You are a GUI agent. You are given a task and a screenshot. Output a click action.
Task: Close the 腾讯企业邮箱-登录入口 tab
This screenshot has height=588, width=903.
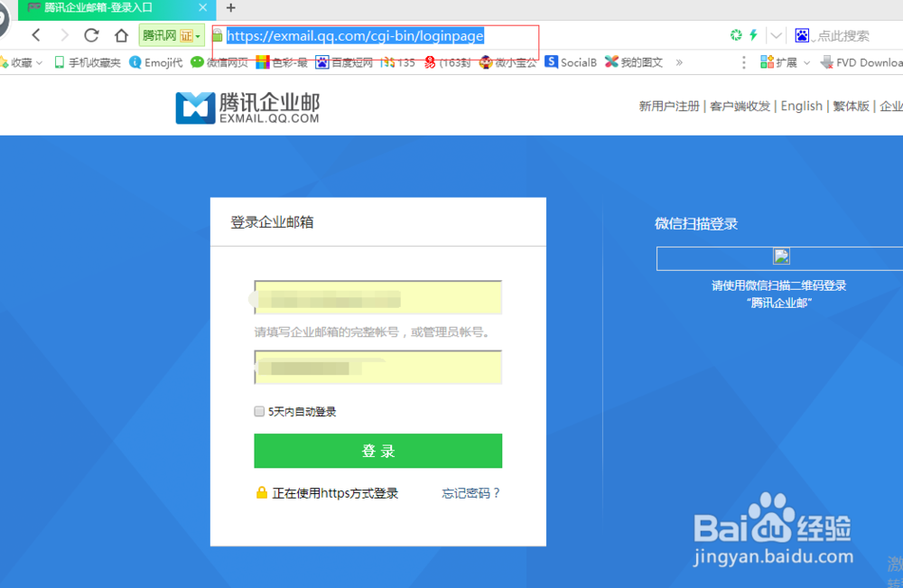pos(202,7)
